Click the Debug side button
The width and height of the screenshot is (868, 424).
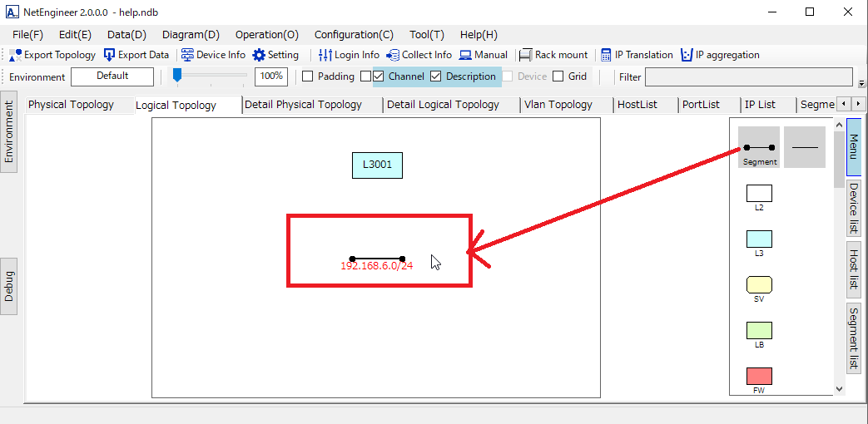click(x=8, y=286)
